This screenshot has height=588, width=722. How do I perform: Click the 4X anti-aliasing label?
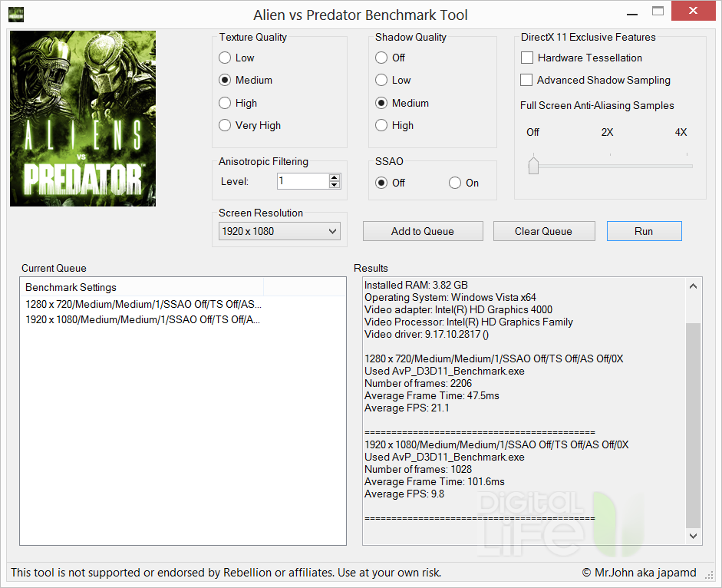click(681, 132)
